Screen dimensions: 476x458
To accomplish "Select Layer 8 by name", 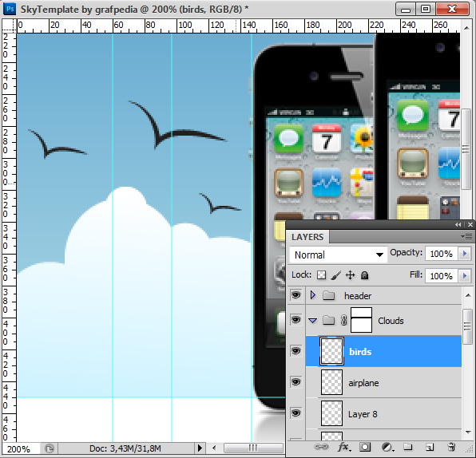I will pos(363,414).
